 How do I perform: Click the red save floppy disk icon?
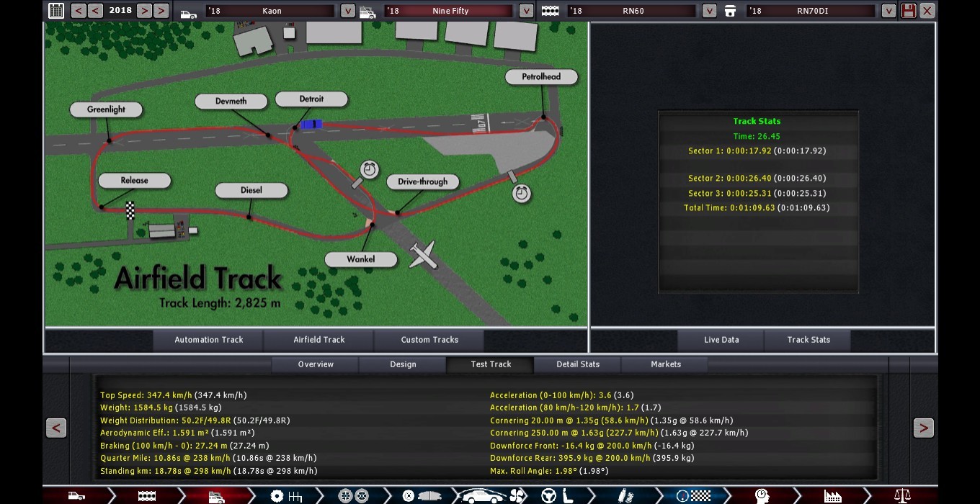(x=909, y=11)
